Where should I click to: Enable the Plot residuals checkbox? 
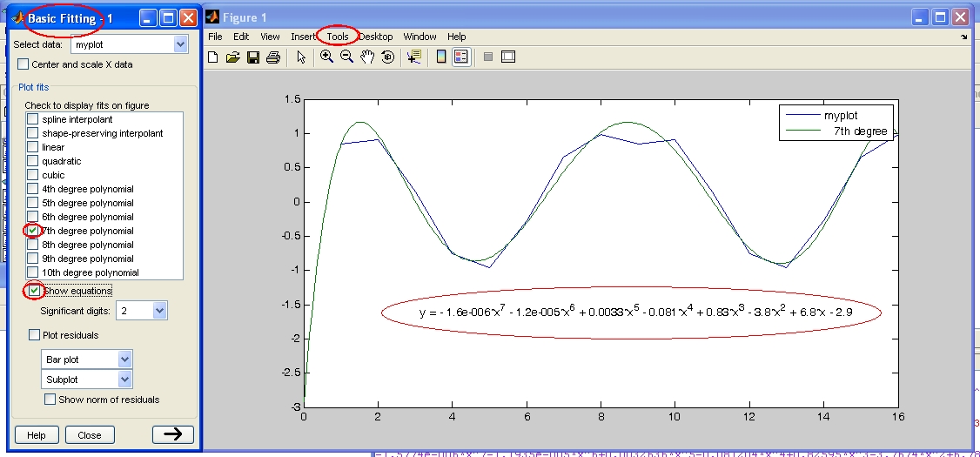(35, 335)
